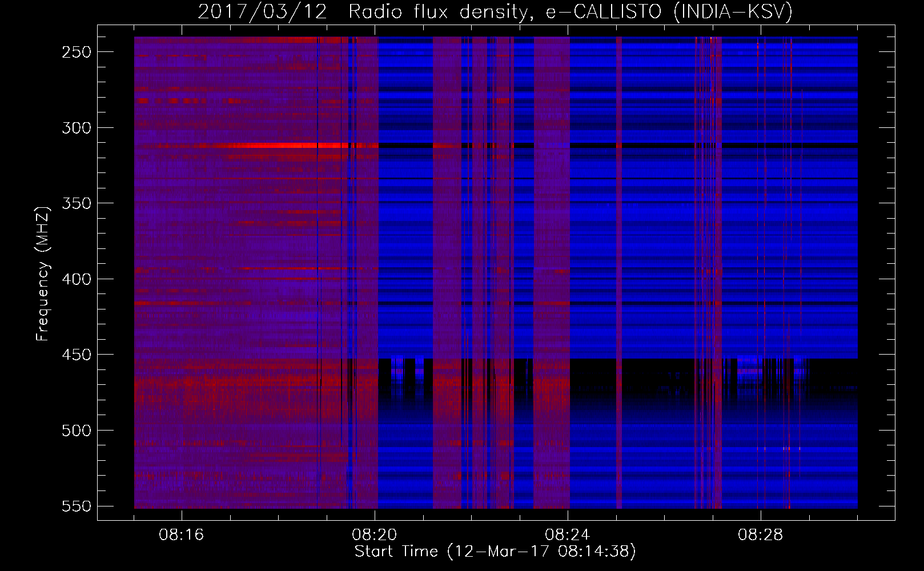Click the '400' frequency axis label
Image resolution: width=924 pixels, height=571 pixels.
(77, 279)
